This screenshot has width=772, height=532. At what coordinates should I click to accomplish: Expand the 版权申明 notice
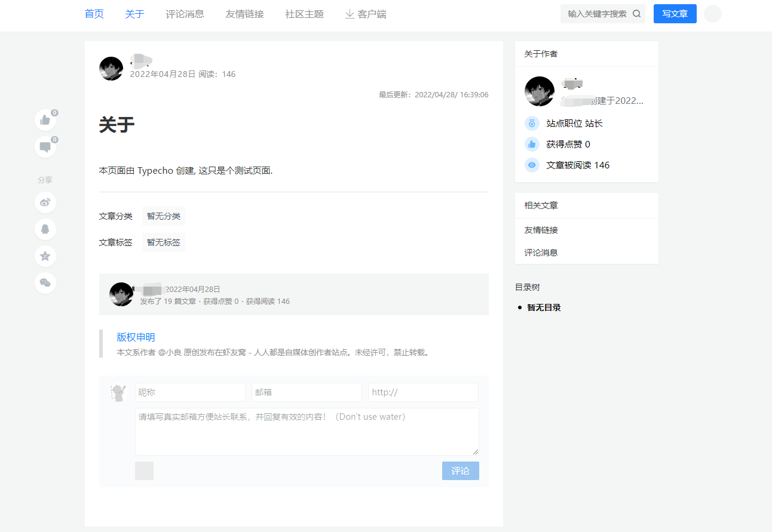pyautogui.click(x=135, y=337)
